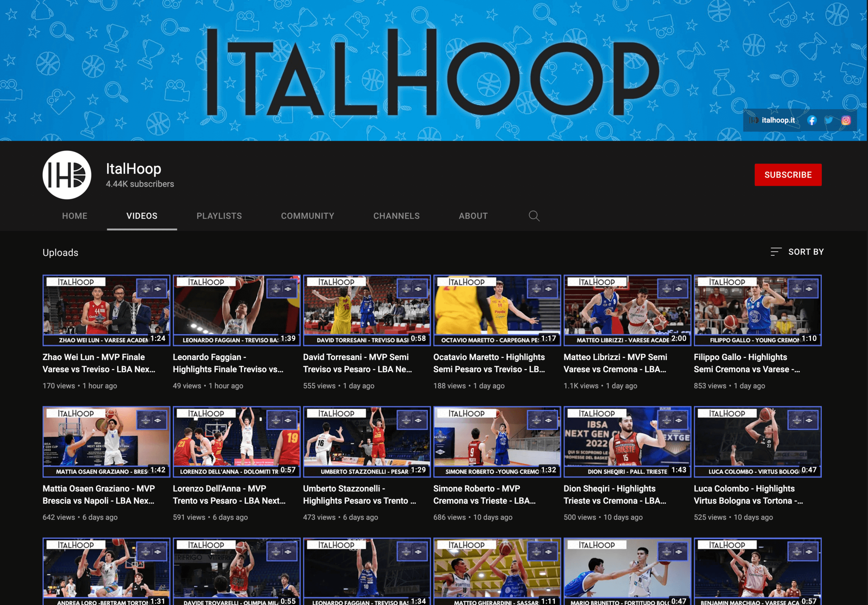This screenshot has width=868, height=605.
Task: Open the Zhao Wei Lun video thumbnail
Action: point(106,310)
